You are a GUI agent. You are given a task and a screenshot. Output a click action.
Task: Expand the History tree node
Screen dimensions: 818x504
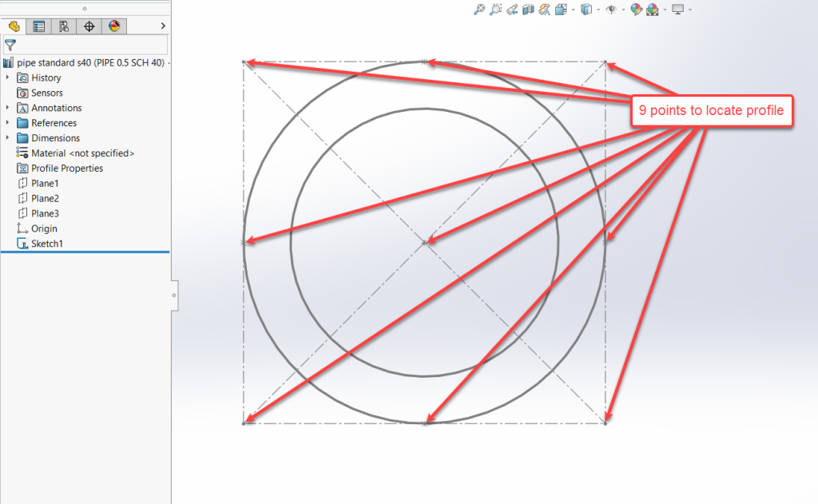tap(7, 77)
